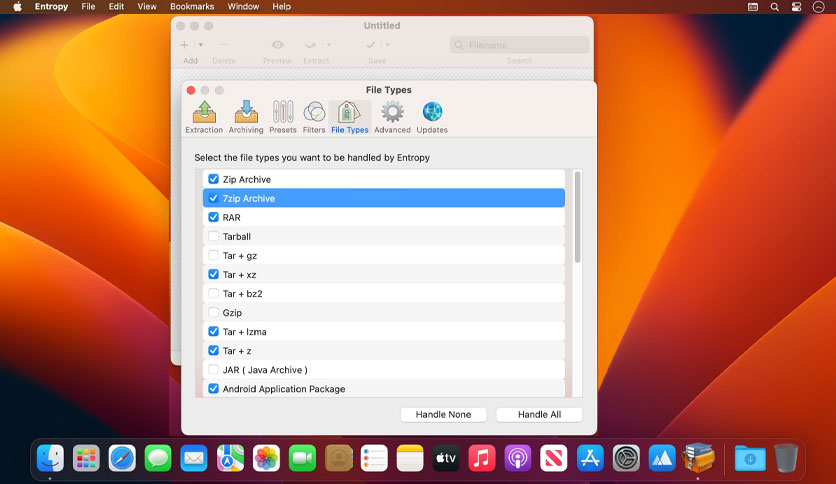Open the Help menu
Screen dimensions: 836x484
click(x=282, y=6)
